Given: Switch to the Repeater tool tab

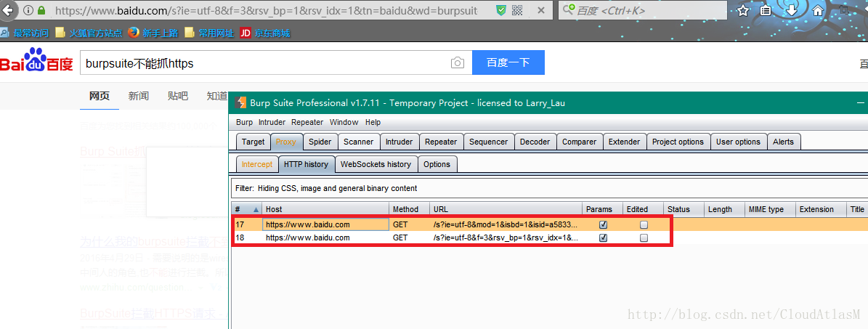Looking at the screenshot, I should 441,142.
